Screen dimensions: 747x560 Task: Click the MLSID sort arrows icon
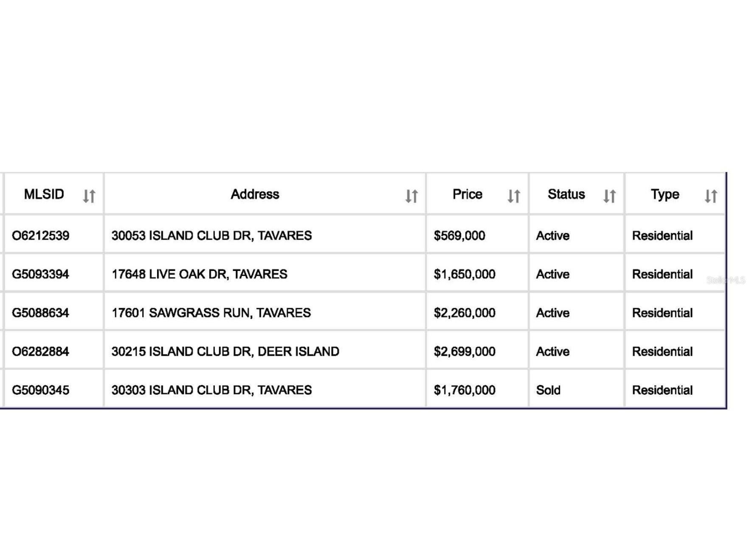pos(88,195)
